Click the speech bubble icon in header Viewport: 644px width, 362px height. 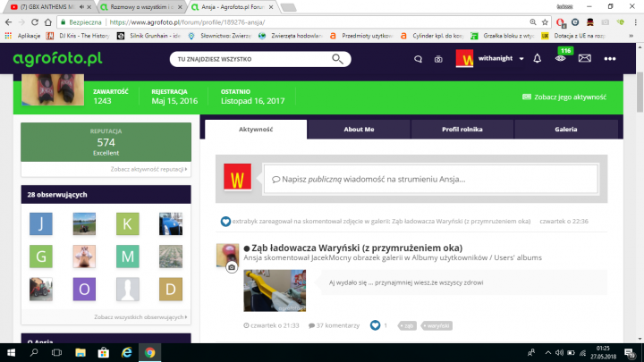(418, 59)
